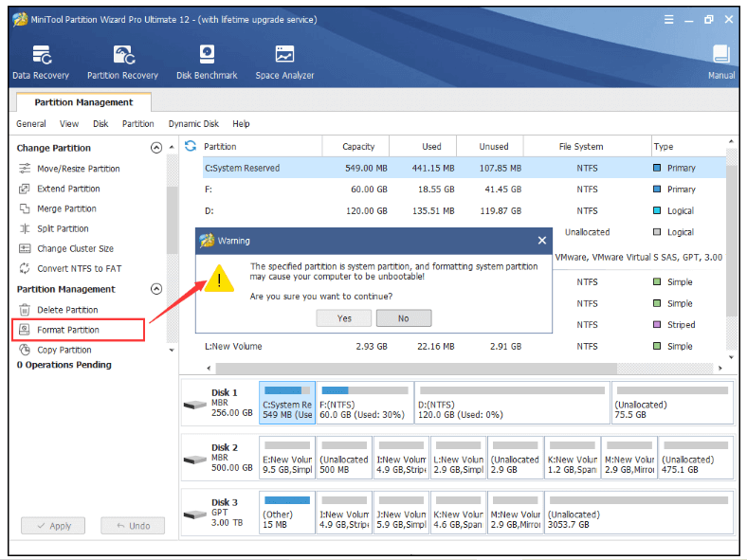Choose Delete Partition
This screenshot has height=560, width=747.
(x=59, y=310)
